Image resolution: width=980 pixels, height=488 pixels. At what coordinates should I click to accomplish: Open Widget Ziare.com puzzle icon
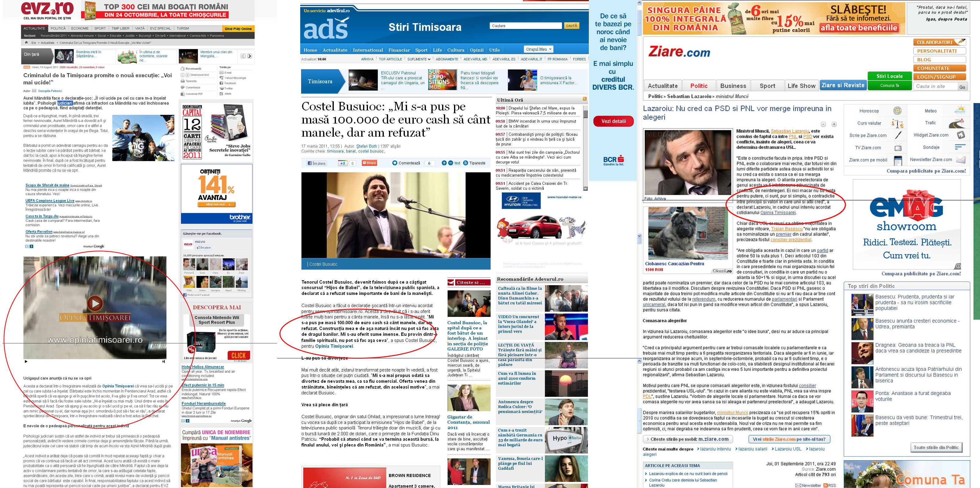[961, 135]
